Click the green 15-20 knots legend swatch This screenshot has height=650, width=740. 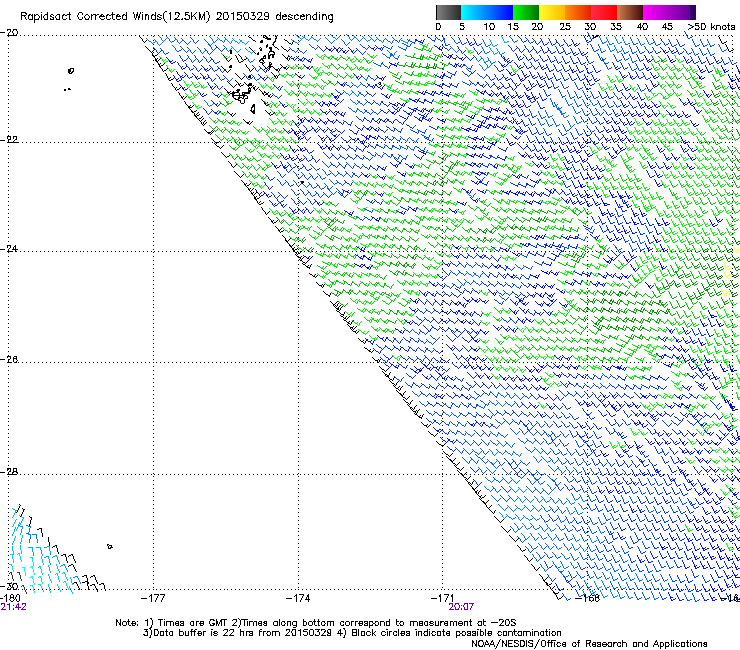coord(526,12)
